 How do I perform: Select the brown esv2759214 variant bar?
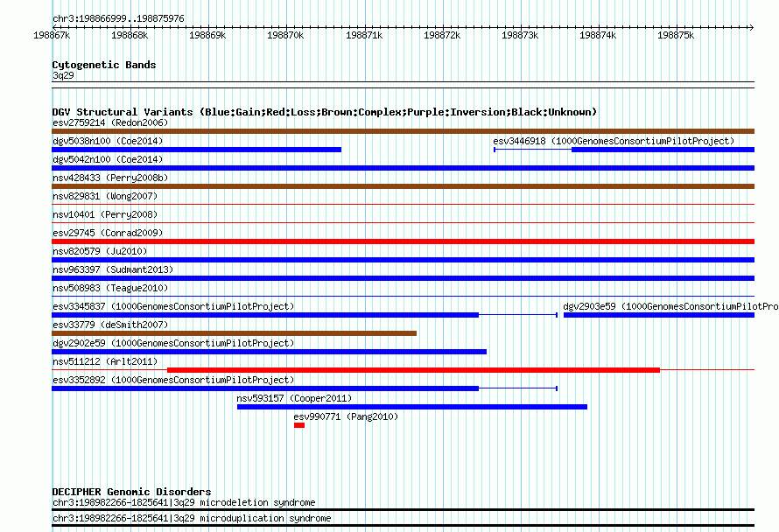point(403,131)
